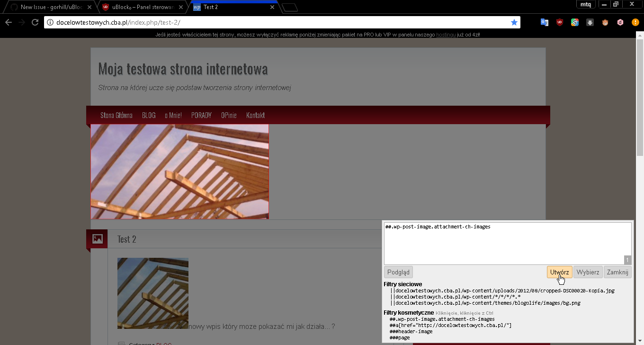The height and width of the screenshot is (345, 644).
Task: Open PORADY menu item
Action: tap(201, 115)
